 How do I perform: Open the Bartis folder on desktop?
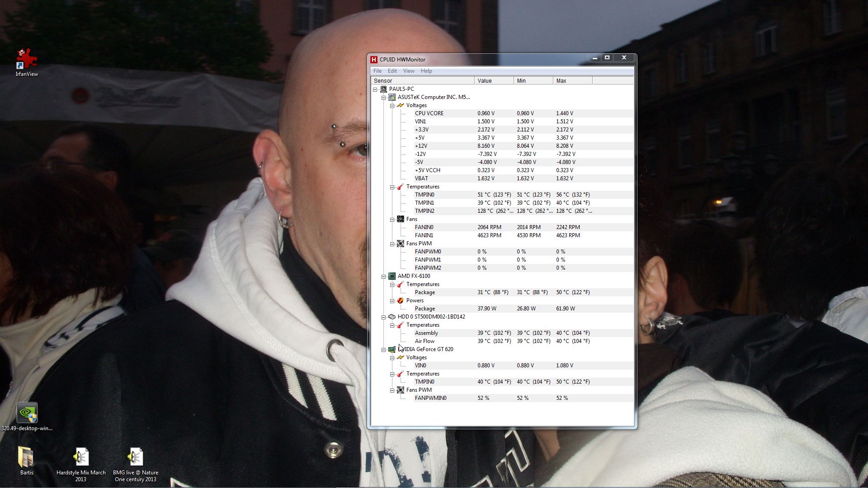[26, 457]
